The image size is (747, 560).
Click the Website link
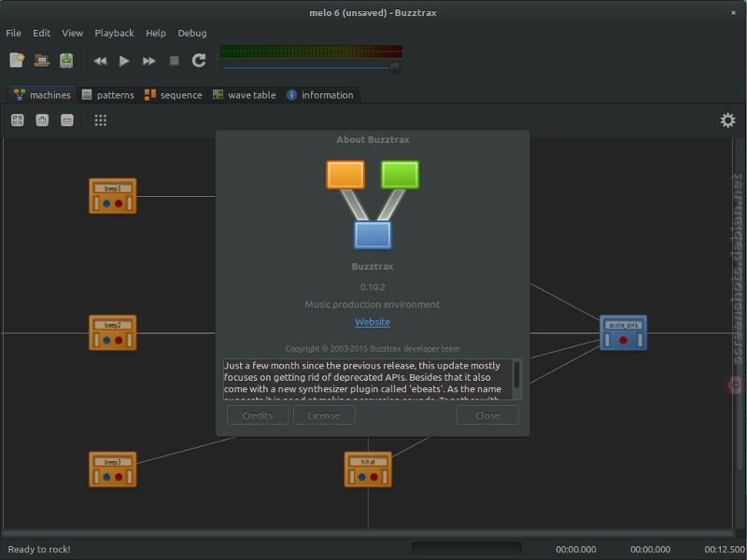[373, 322]
